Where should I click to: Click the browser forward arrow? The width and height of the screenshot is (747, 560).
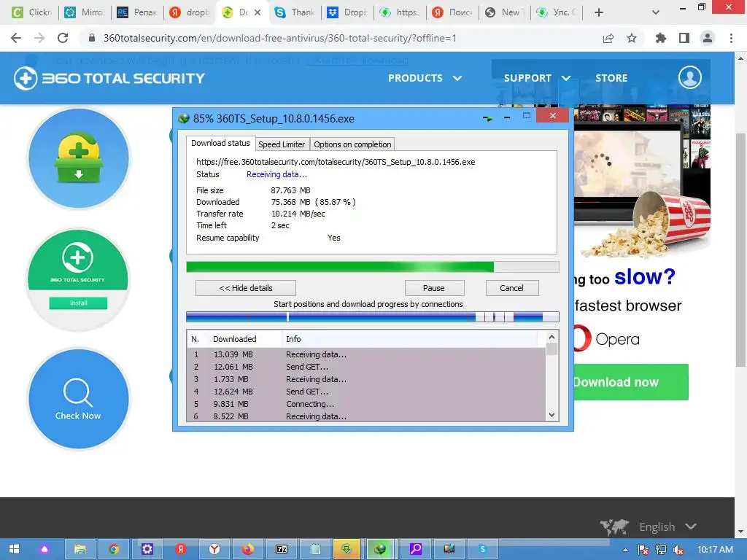tap(39, 38)
